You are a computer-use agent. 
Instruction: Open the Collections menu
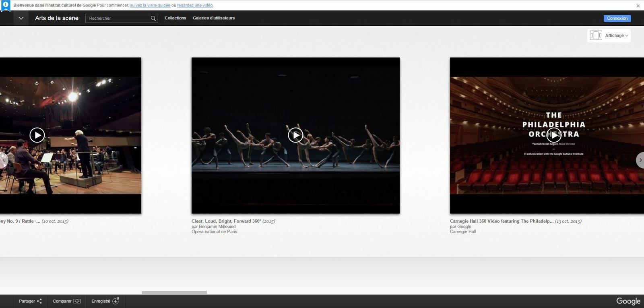[175, 18]
